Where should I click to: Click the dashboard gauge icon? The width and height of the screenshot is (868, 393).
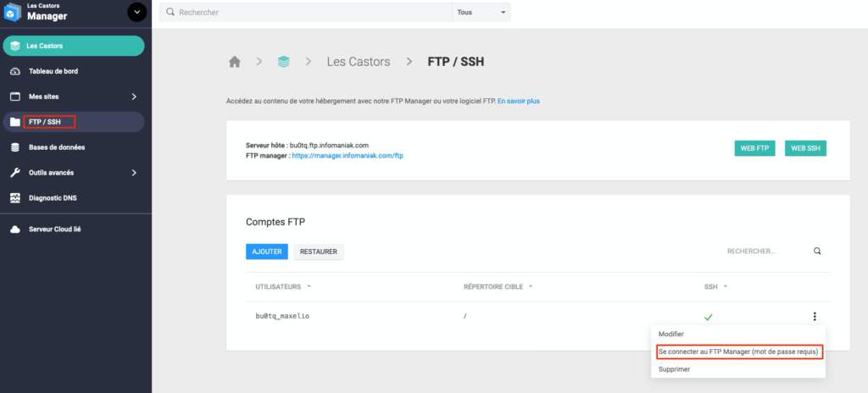[x=15, y=71]
